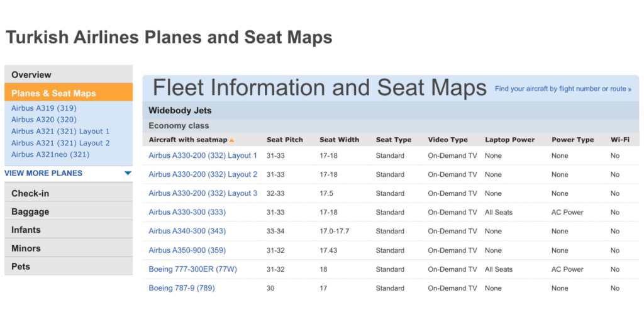The width and height of the screenshot is (644, 314).
Task: Open Boeing 777-300ER (77W) seatmap
Action: pyautogui.click(x=192, y=269)
